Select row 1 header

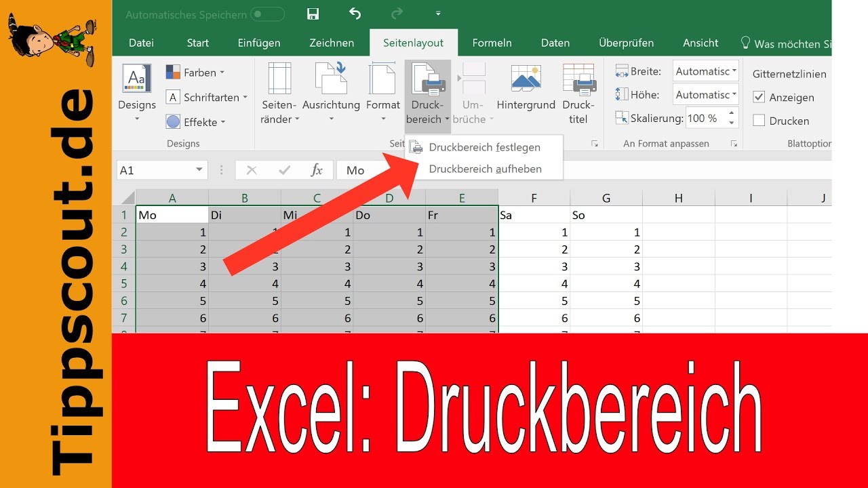(124, 215)
